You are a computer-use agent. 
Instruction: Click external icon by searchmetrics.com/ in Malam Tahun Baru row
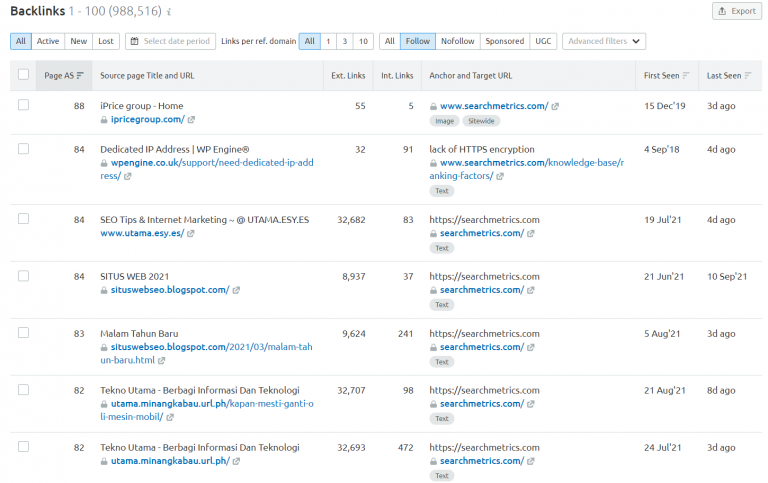coord(530,347)
